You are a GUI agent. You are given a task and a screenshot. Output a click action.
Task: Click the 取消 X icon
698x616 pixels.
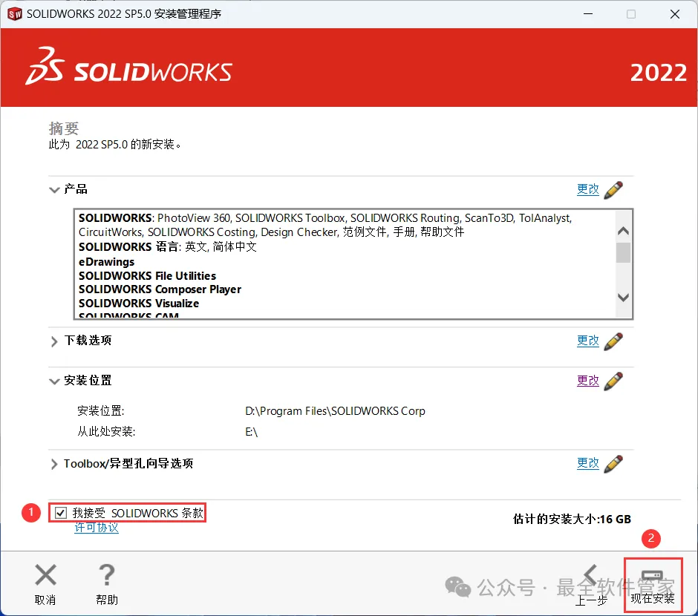tap(45, 574)
